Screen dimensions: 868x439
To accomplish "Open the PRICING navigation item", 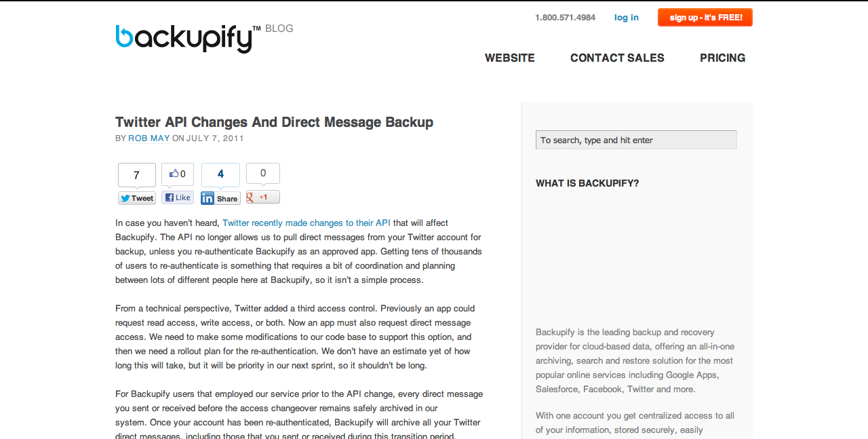I will click(723, 58).
